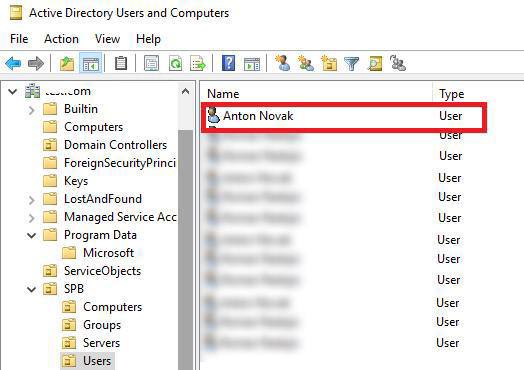Expand the Builtin node
This screenshot has height=370, width=524.
[31, 110]
